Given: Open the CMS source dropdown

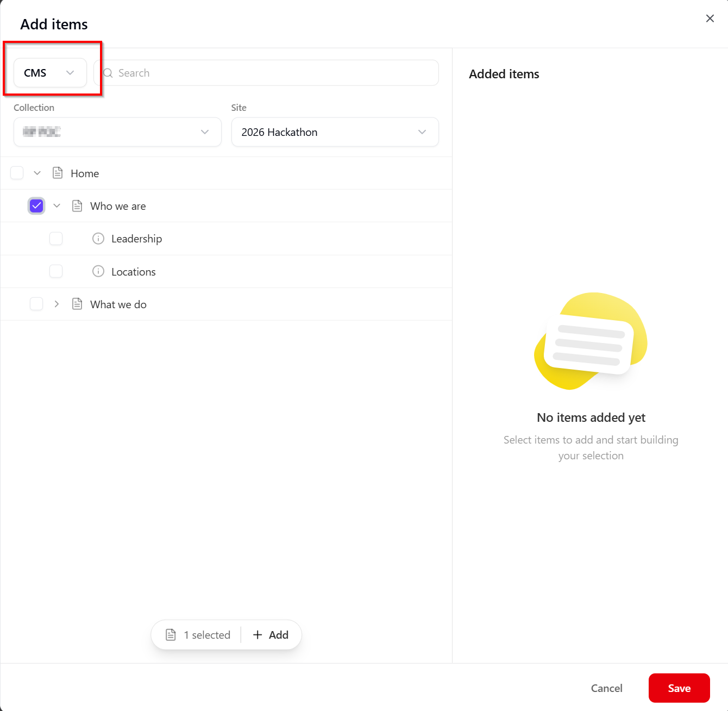Looking at the screenshot, I should coord(50,73).
